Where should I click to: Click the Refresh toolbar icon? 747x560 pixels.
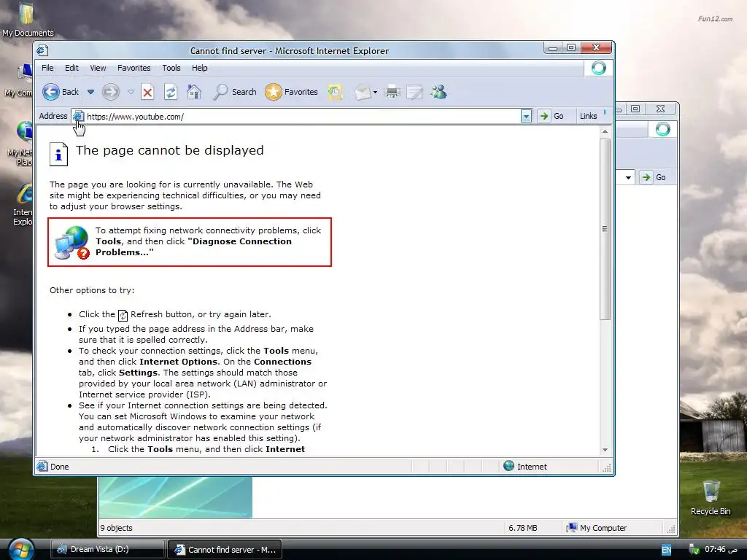tap(171, 92)
